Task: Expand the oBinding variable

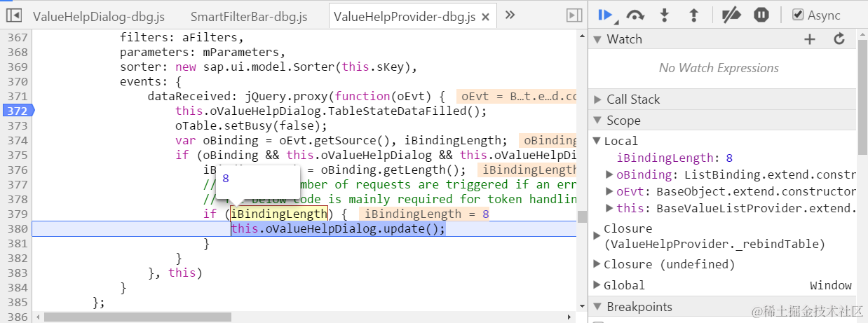Action: click(x=610, y=174)
